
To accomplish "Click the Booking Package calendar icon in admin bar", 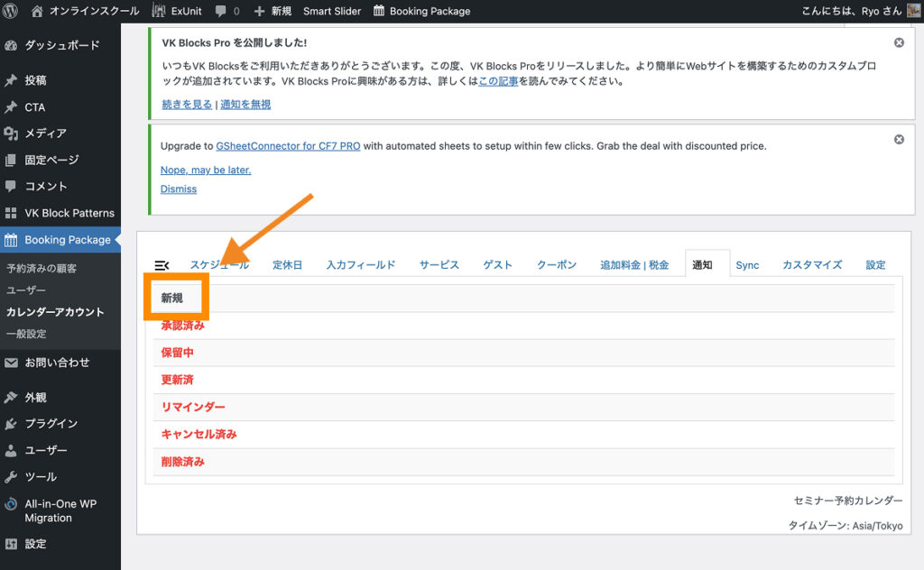I will pos(379,11).
